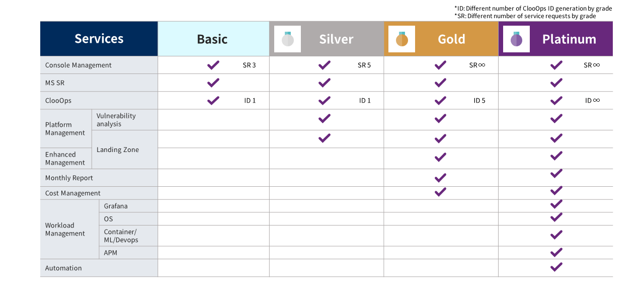Select the Platinum column header

click(555, 39)
